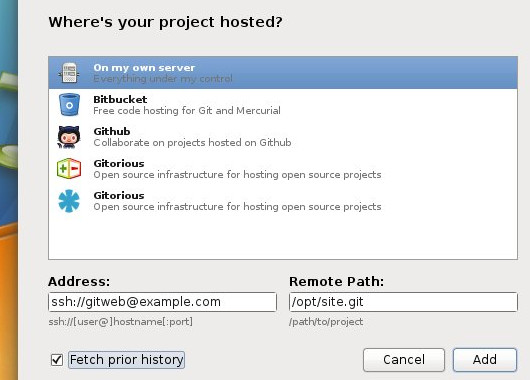Click the blue asterisk icon
The width and height of the screenshot is (530, 380).
point(69,201)
